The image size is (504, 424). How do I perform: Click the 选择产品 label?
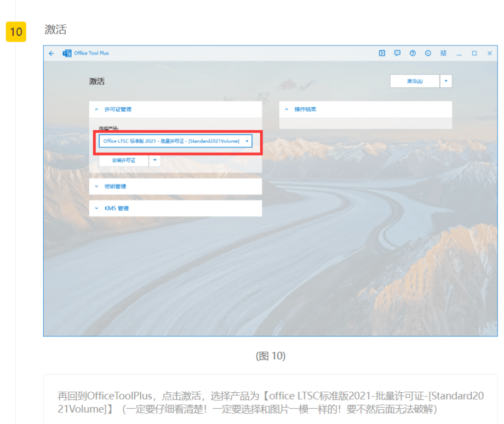[108, 129]
